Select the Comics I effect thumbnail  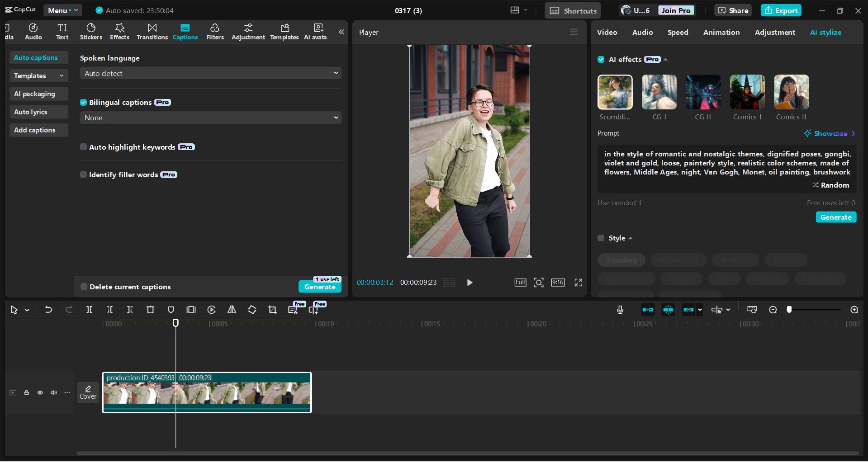[x=747, y=92]
